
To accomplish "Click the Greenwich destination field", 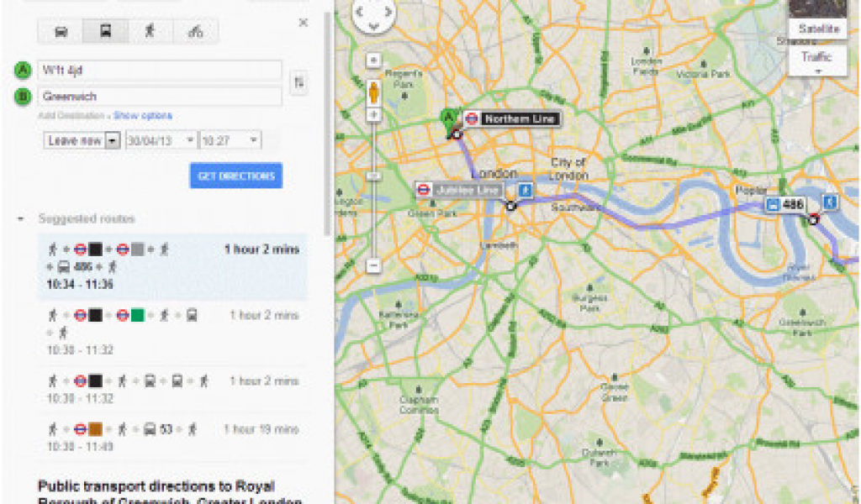I will 160,97.
